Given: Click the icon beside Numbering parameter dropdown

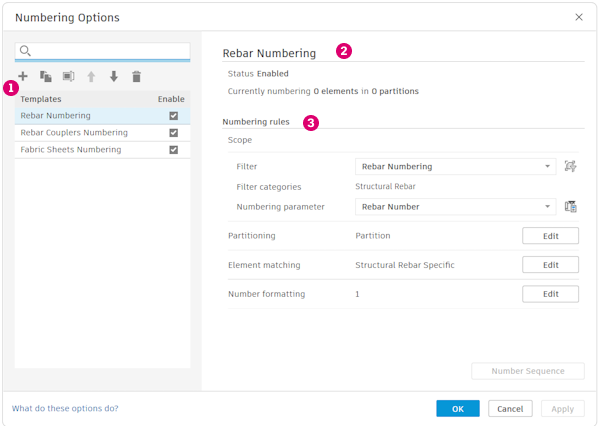Looking at the screenshot, I should [x=571, y=207].
